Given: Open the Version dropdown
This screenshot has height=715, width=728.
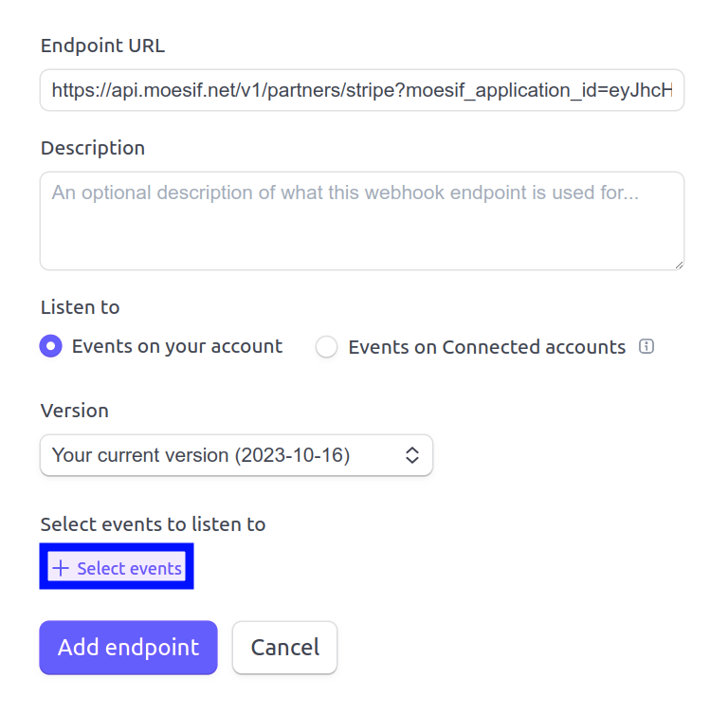Looking at the screenshot, I should coord(236,455).
